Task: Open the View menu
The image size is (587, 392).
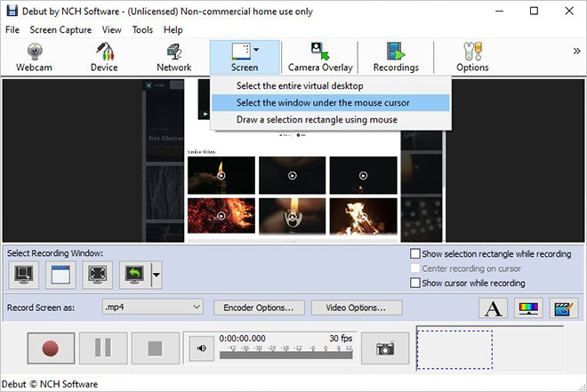Action: click(111, 30)
